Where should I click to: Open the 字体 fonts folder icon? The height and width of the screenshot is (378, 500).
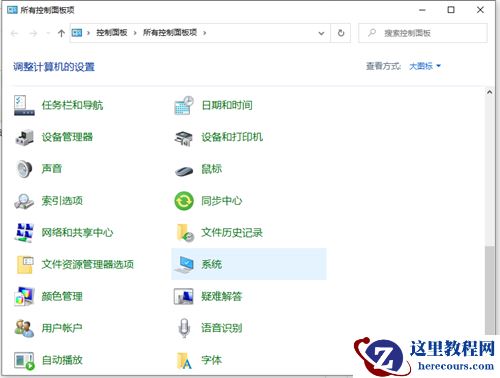click(x=185, y=360)
